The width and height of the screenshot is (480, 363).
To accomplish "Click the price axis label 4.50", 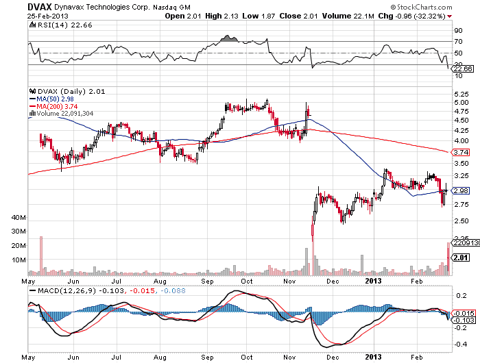I will pos(461,120).
